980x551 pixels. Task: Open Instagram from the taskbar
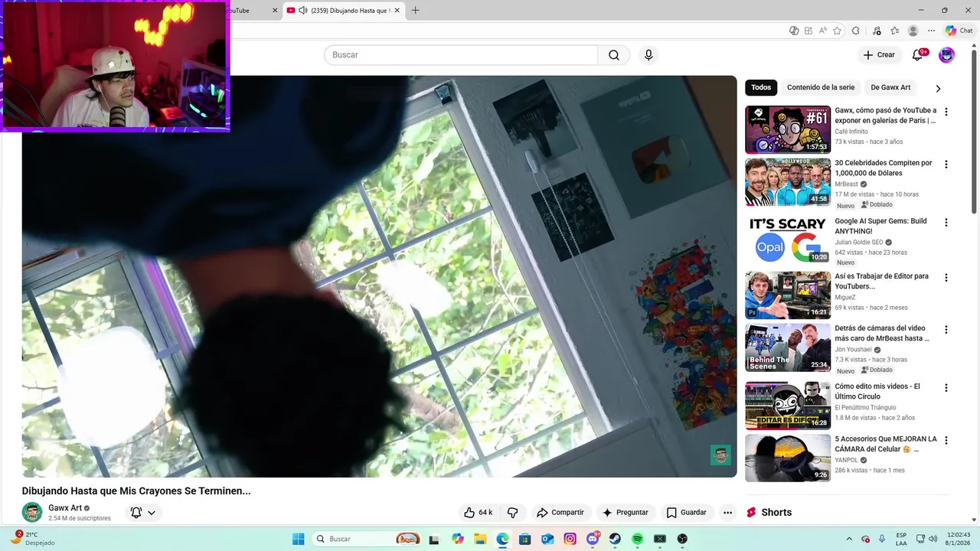(x=570, y=539)
